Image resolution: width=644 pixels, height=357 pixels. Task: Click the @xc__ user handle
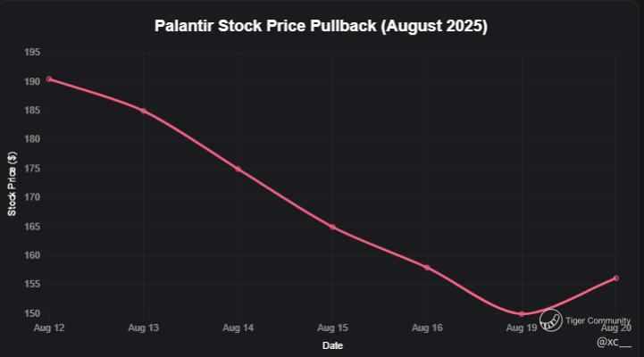click(614, 341)
